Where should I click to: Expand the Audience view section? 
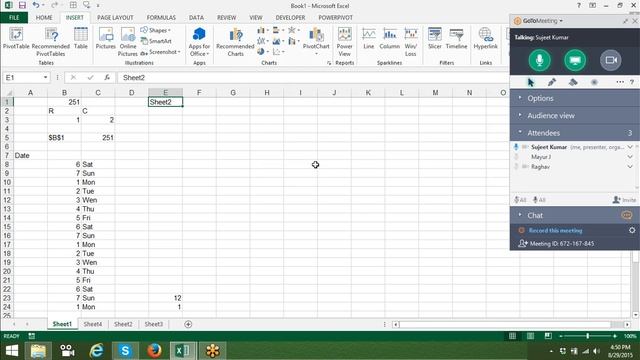[x=575, y=116]
